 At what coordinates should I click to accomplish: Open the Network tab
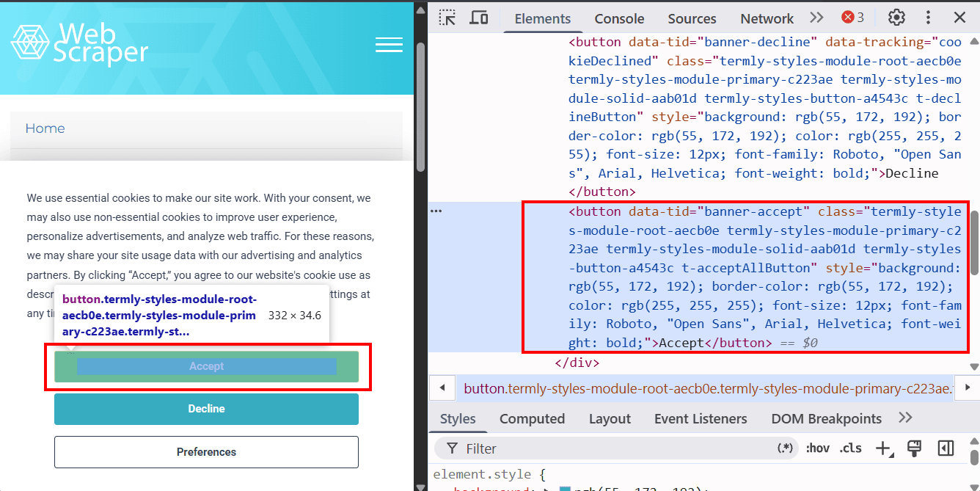[767, 18]
